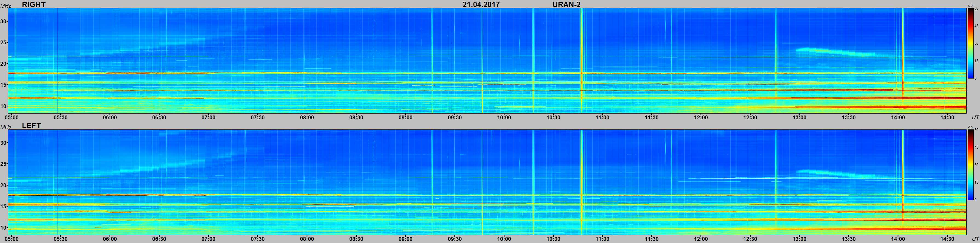Click the 20 MHz tick of LEFT panel
The height and width of the screenshot is (243, 980).
coord(4,185)
